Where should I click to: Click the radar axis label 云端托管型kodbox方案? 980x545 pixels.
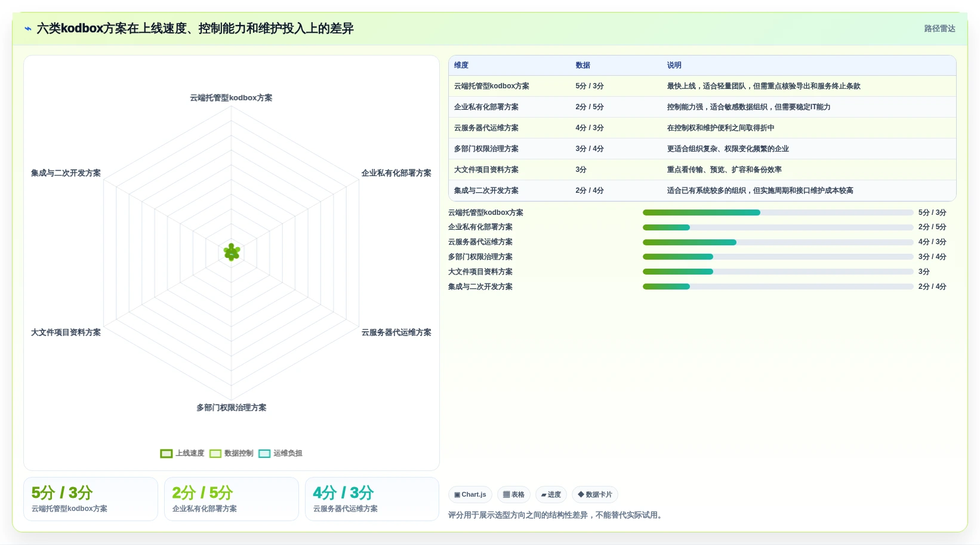pos(231,98)
